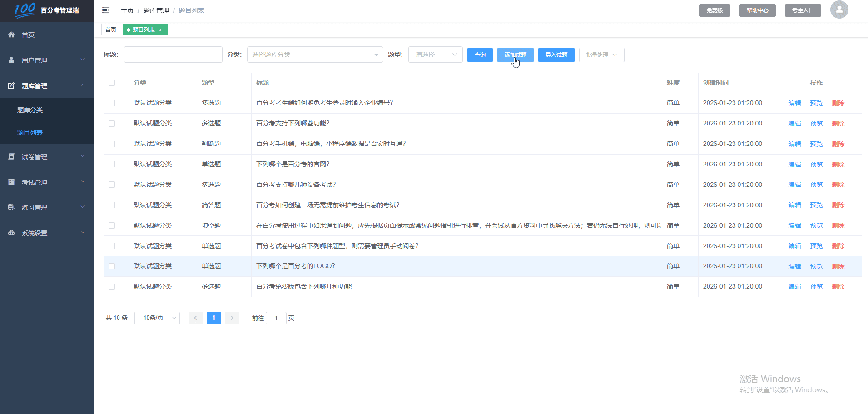This screenshot has width=868, height=414.
Task: Click the 添加试题 button
Action: [x=515, y=55]
